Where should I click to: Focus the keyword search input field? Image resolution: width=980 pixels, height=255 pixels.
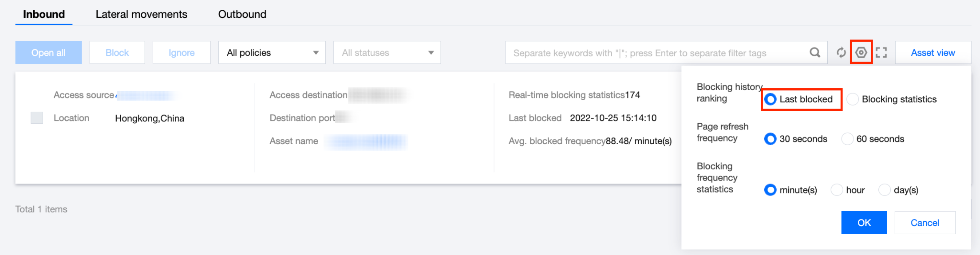(x=657, y=53)
